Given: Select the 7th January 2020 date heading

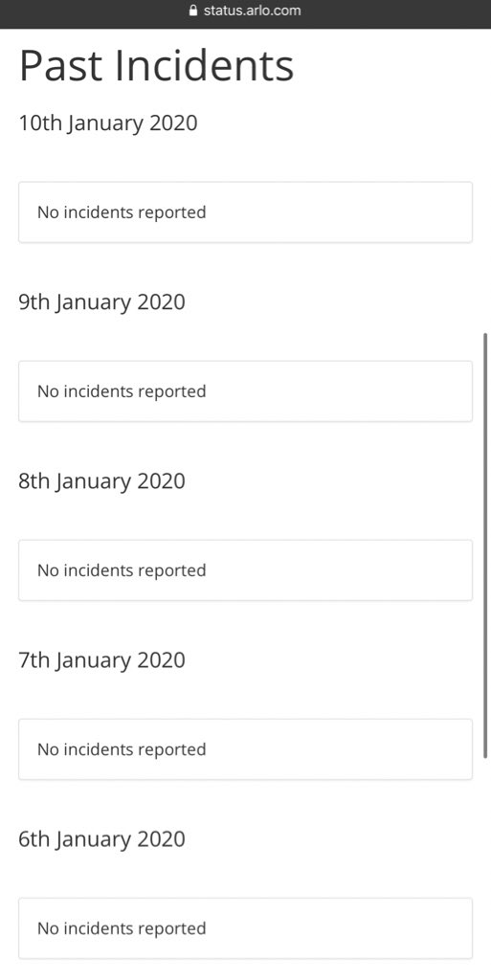Looking at the screenshot, I should tap(101, 660).
